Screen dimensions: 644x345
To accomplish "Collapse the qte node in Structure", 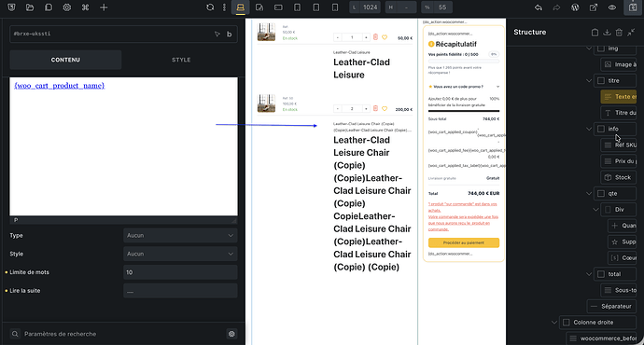I will coord(589,194).
